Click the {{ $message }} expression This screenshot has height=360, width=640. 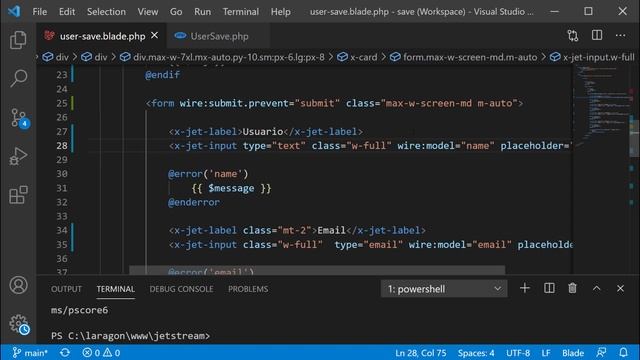pyautogui.click(x=231, y=188)
